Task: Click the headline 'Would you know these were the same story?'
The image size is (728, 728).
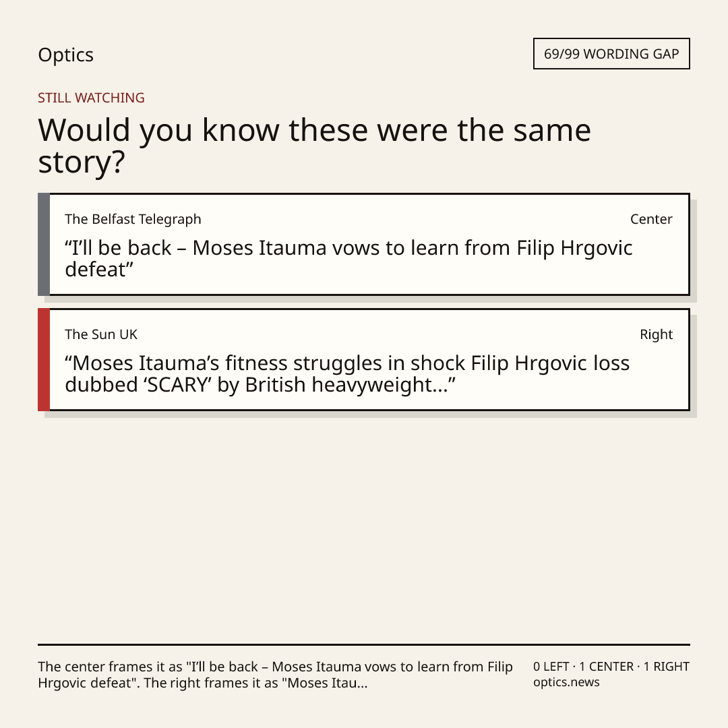Action: pos(314,146)
